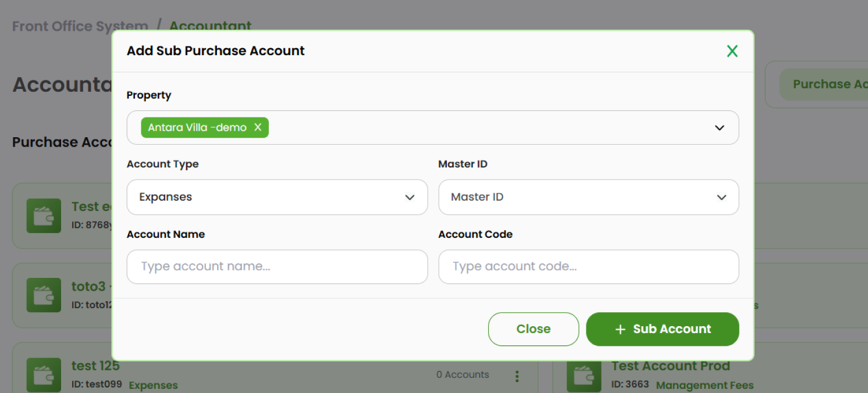
Task: Dismiss the Add Sub Purchase Account dialog via X
Action: pos(732,51)
